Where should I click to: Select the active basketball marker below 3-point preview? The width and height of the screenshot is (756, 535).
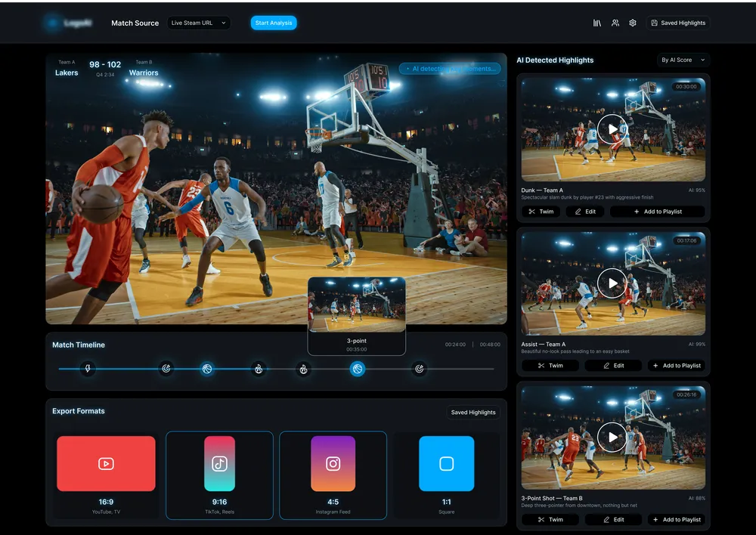358,369
